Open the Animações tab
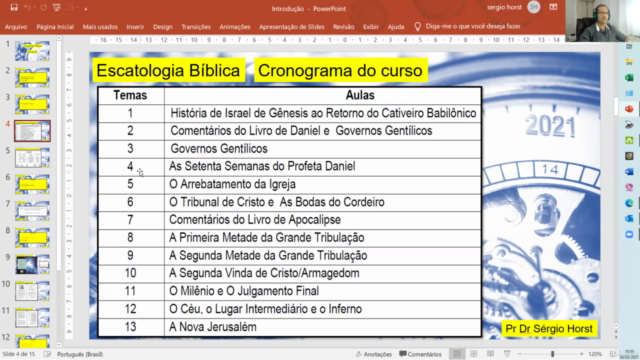The width and height of the screenshot is (640, 360). [x=235, y=27]
